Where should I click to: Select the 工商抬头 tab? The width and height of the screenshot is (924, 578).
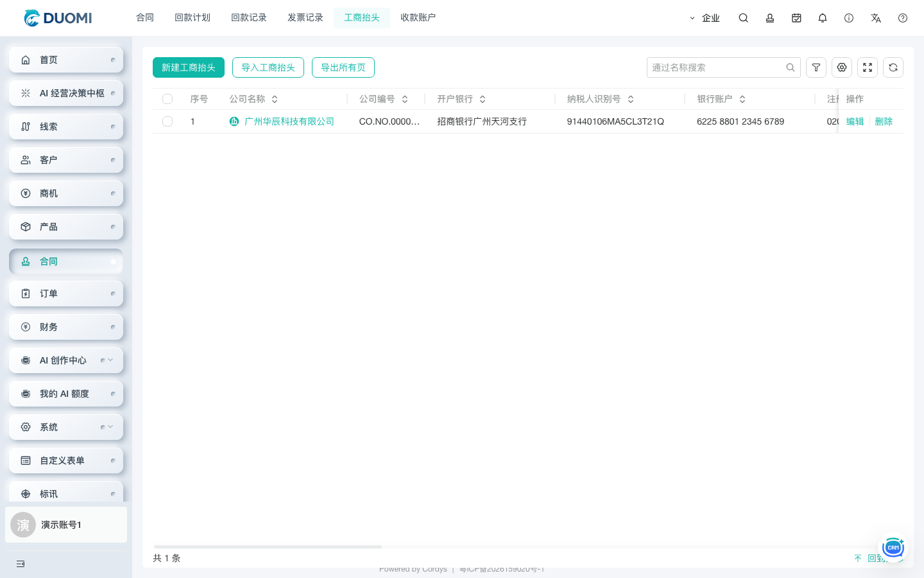[362, 17]
